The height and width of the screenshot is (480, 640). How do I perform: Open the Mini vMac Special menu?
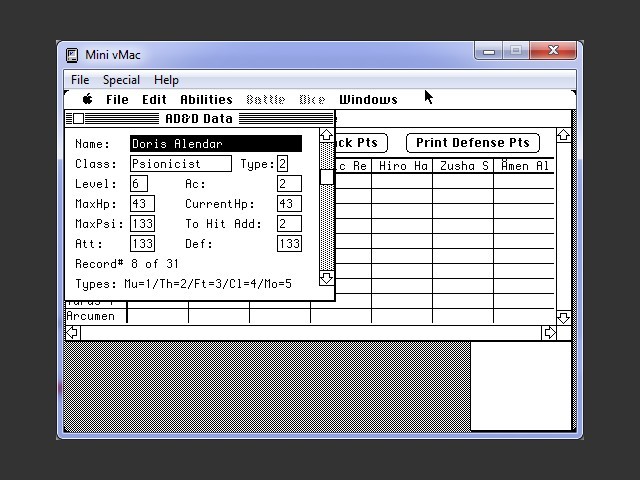121,80
